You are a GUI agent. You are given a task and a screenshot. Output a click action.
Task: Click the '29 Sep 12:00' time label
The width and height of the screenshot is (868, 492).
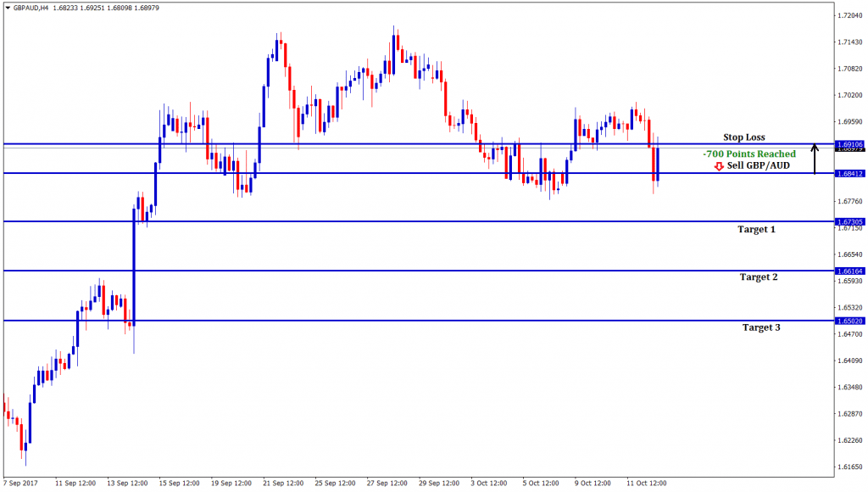[x=440, y=484]
